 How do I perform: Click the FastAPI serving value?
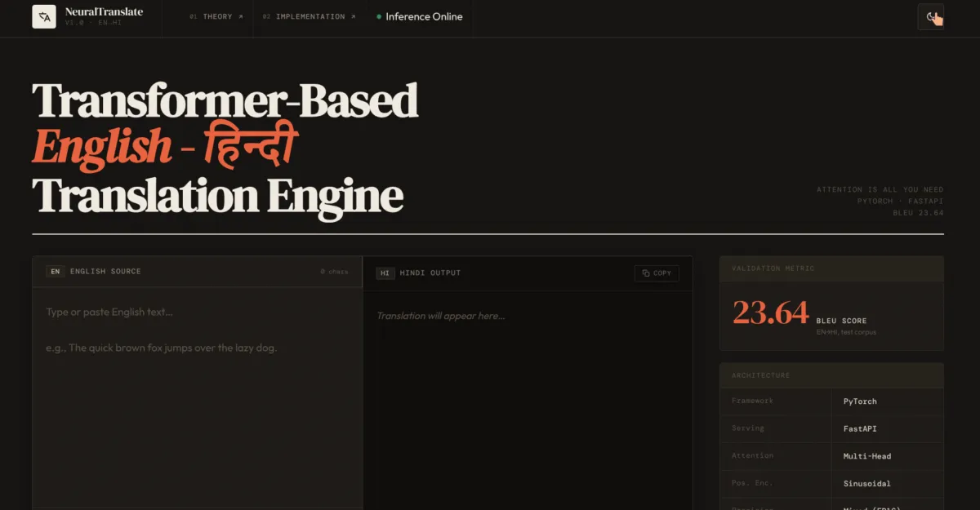(860, 428)
